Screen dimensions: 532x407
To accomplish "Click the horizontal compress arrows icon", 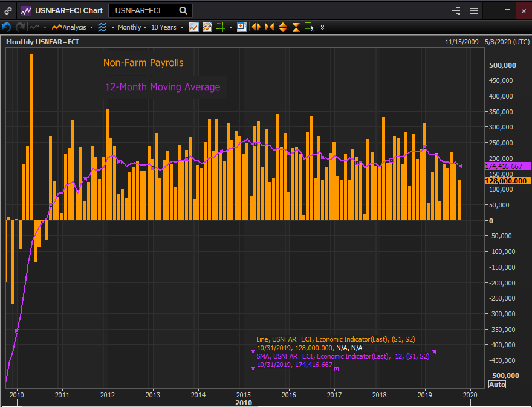I will click(x=269, y=27).
